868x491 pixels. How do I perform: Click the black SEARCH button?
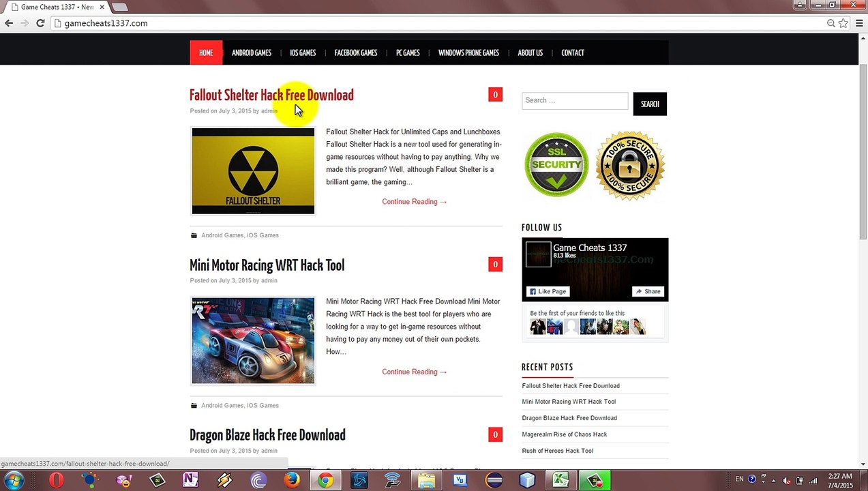point(650,104)
